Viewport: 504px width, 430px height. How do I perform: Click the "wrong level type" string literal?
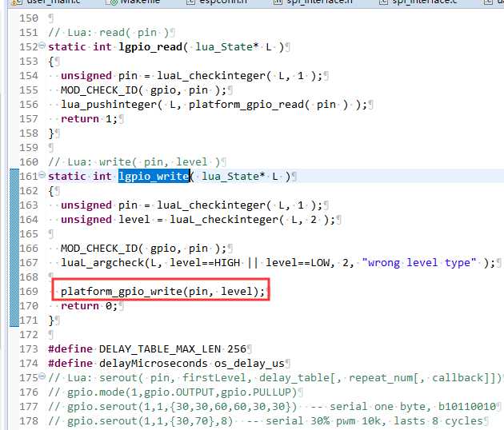click(x=419, y=263)
